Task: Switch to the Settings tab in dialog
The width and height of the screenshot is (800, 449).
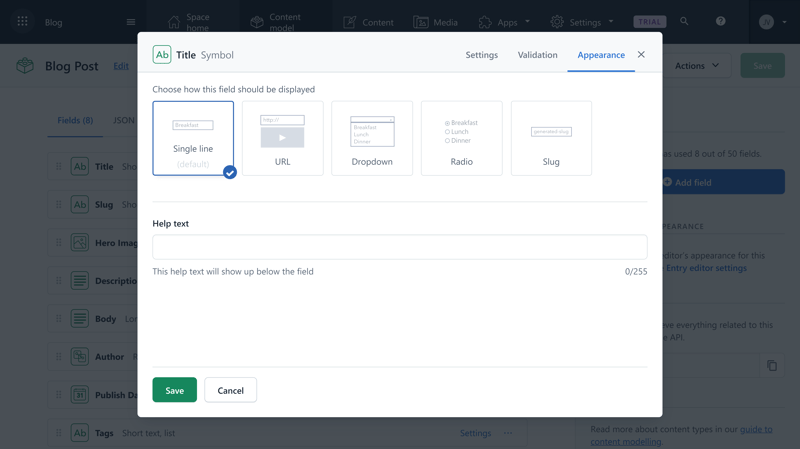Action: [482, 55]
